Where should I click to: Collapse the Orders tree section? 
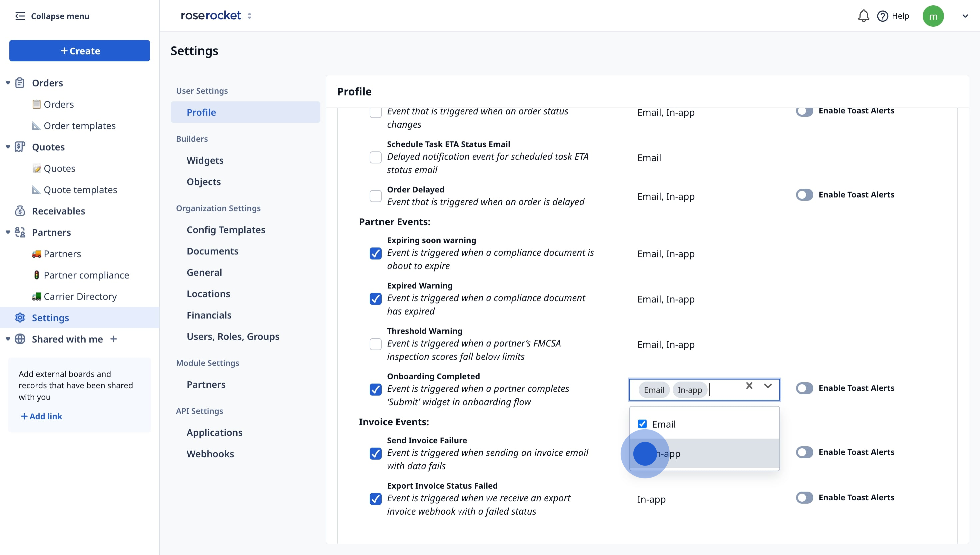click(8, 83)
